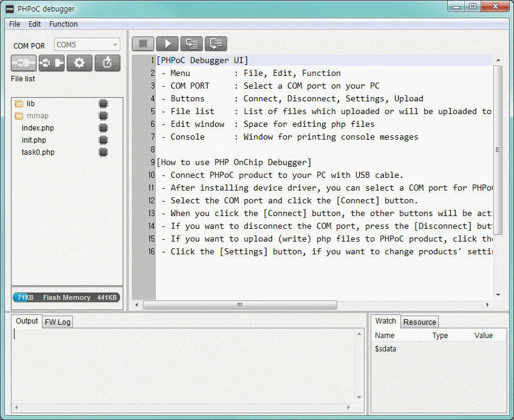Click the chip icon beside task0.php
Image resolution: width=514 pixels, height=420 pixels.
(103, 152)
